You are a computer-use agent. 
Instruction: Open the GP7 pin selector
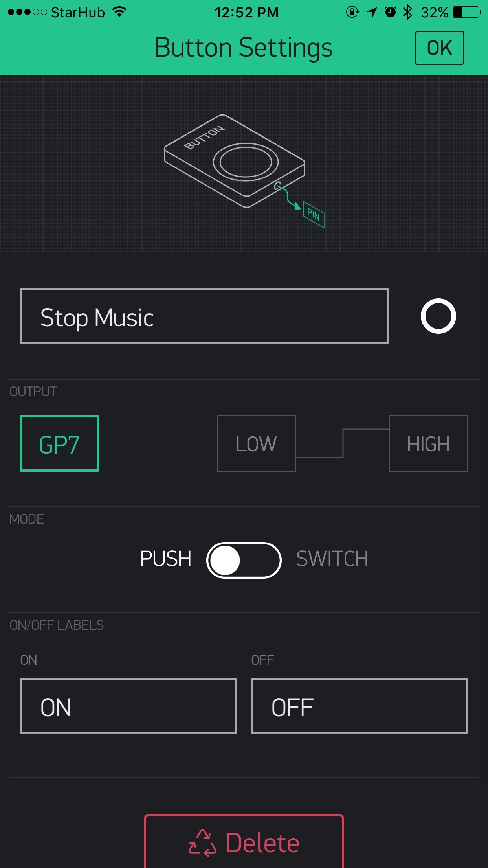pyautogui.click(x=59, y=443)
